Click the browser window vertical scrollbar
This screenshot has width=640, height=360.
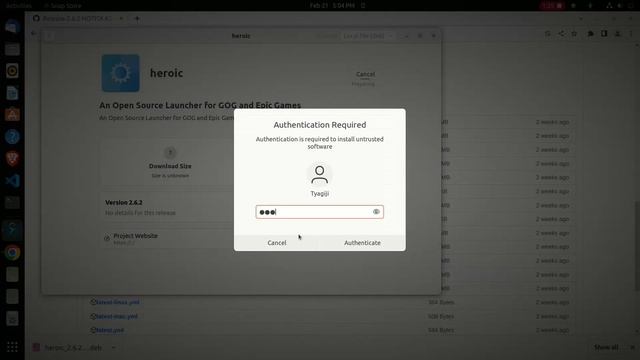coord(637,245)
